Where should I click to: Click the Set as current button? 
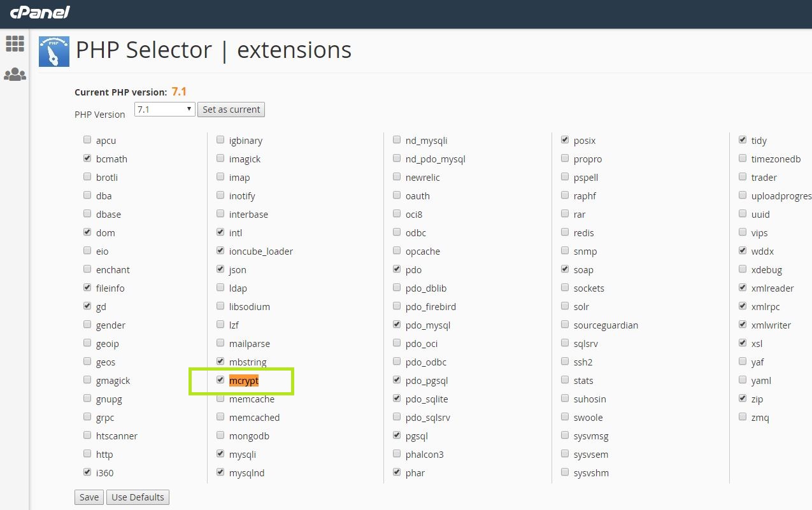click(x=231, y=110)
